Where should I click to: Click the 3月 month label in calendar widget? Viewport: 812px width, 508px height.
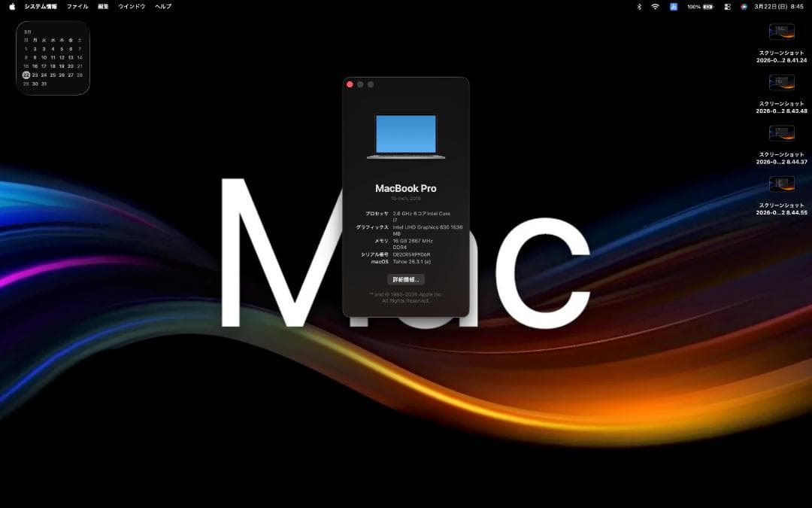(x=28, y=32)
